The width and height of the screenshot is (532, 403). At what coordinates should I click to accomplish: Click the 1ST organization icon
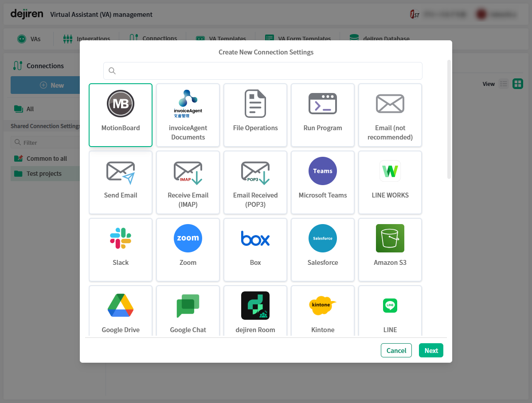click(x=414, y=14)
